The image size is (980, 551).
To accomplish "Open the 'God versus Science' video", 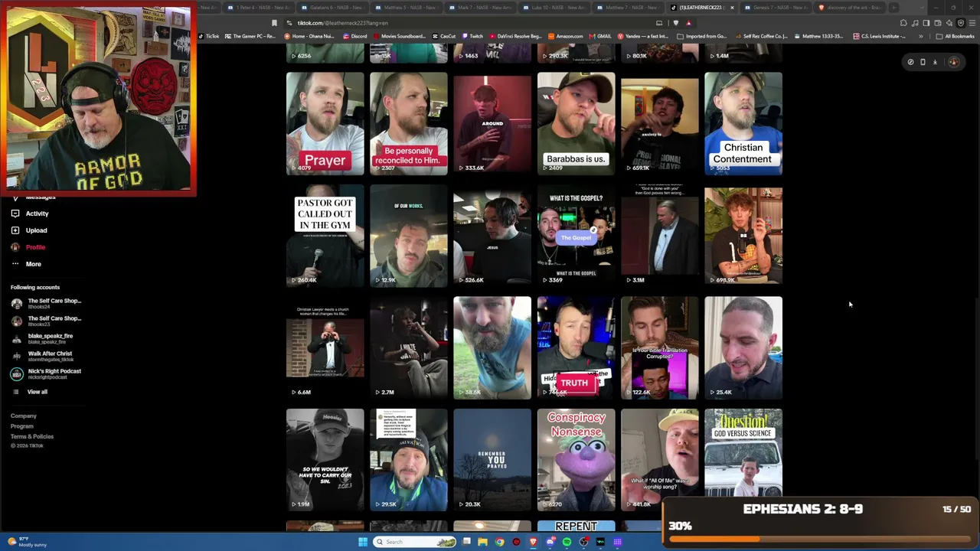I will (x=743, y=452).
